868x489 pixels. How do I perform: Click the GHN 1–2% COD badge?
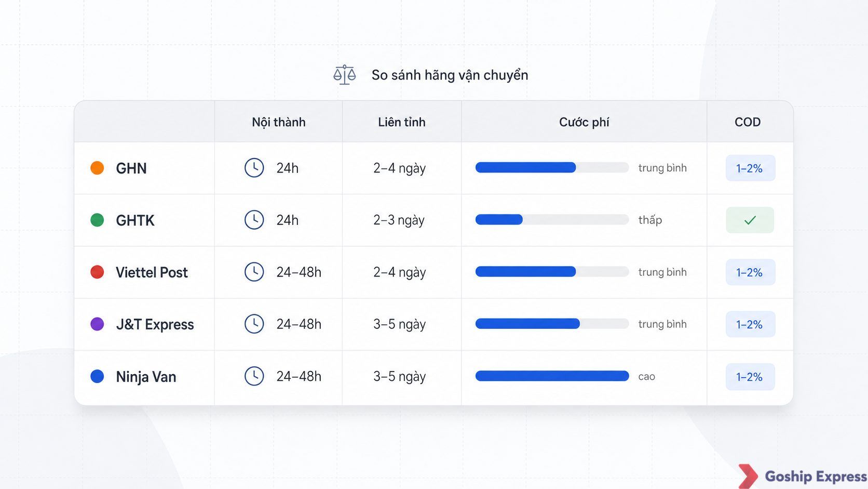click(750, 168)
